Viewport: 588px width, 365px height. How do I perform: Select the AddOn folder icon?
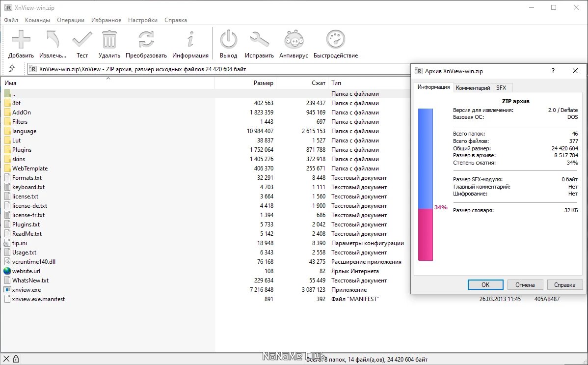point(7,112)
